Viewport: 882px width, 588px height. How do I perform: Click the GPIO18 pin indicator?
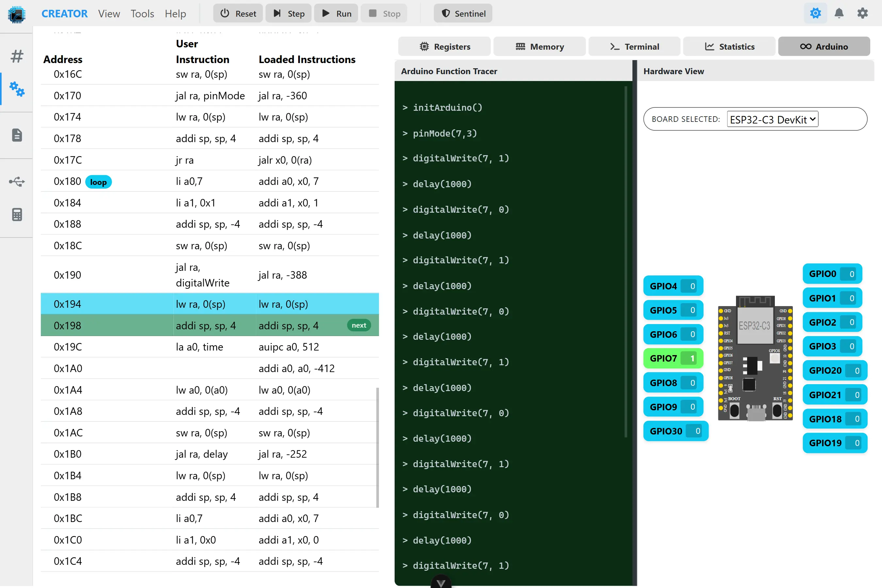point(835,419)
